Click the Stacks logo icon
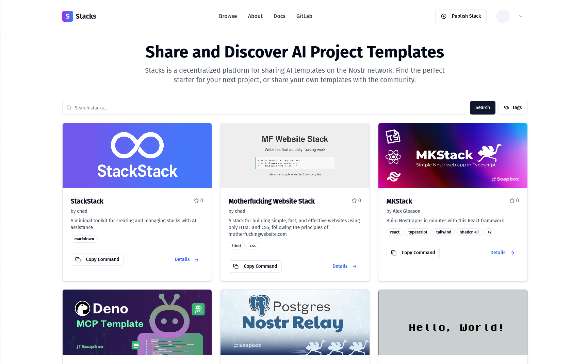This screenshot has width=588, height=364. tap(67, 16)
